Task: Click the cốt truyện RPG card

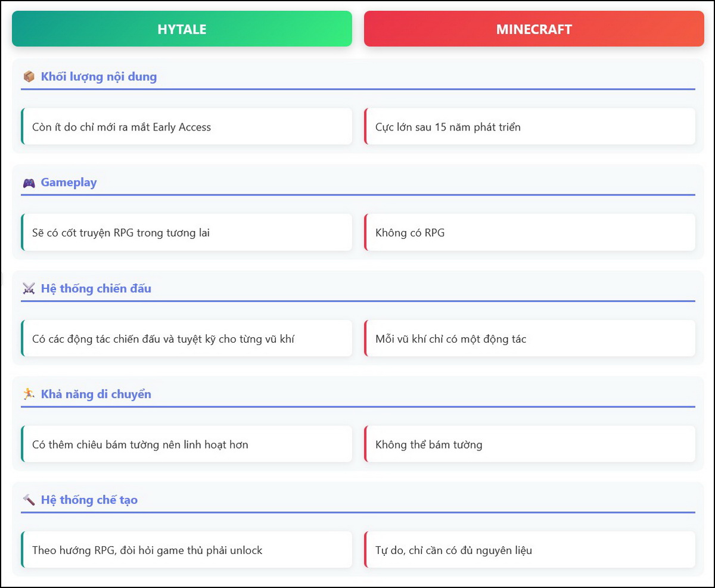Action: pyautogui.click(x=186, y=233)
